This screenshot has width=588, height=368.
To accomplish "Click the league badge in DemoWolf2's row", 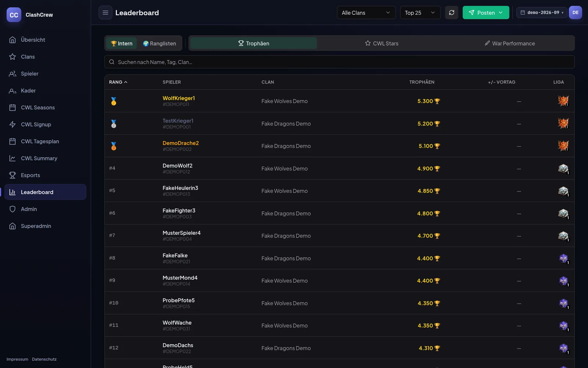I will pos(563,169).
